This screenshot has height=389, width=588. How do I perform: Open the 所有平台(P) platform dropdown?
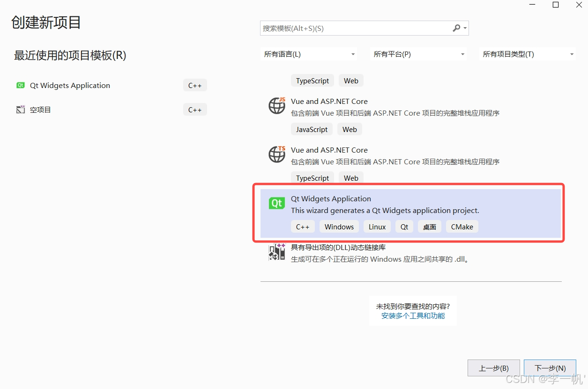[418, 54]
